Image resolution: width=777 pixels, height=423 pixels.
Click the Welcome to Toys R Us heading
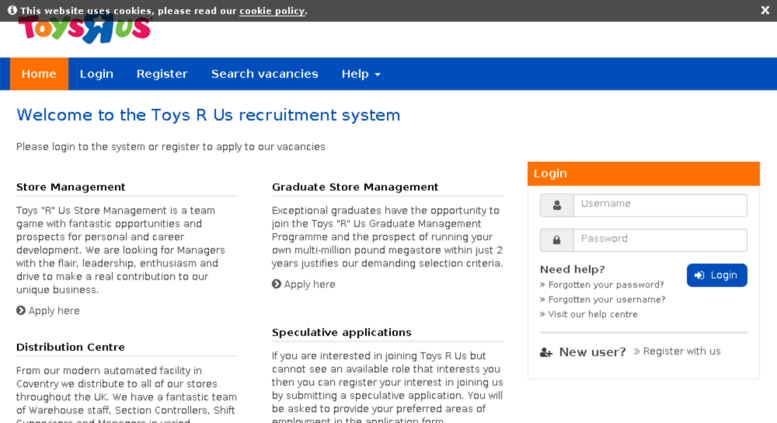[208, 115]
